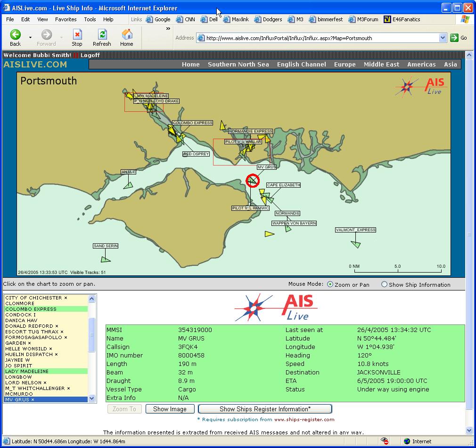Image resolution: width=476 pixels, height=448 pixels.
Task: Click the page scrollbar down arrow
Action: click(469, 431)
